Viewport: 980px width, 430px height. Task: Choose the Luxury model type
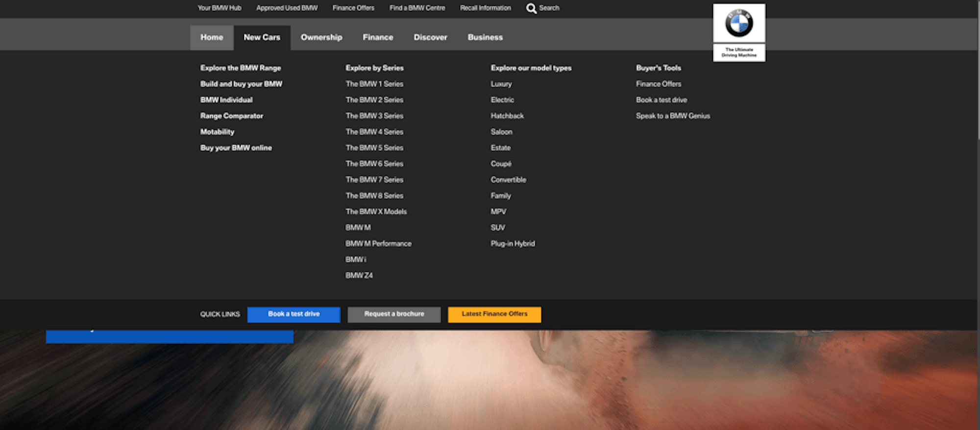pyautogui.click(x=501, y=84)
